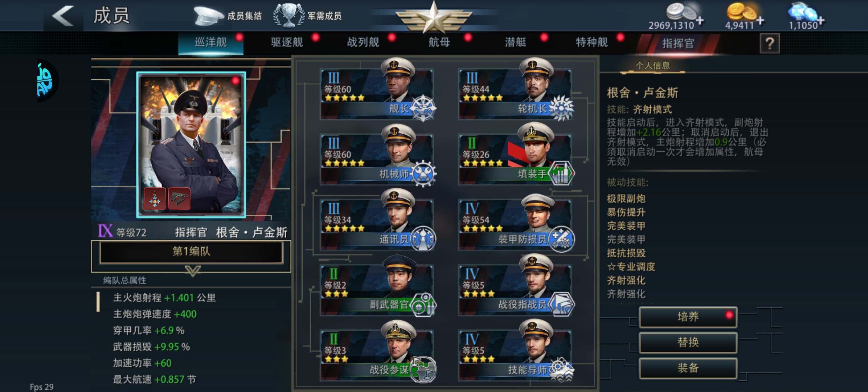Switch to the 驱逐舰 tab
This screenshot has height=392, width=868.
point(287,42)
